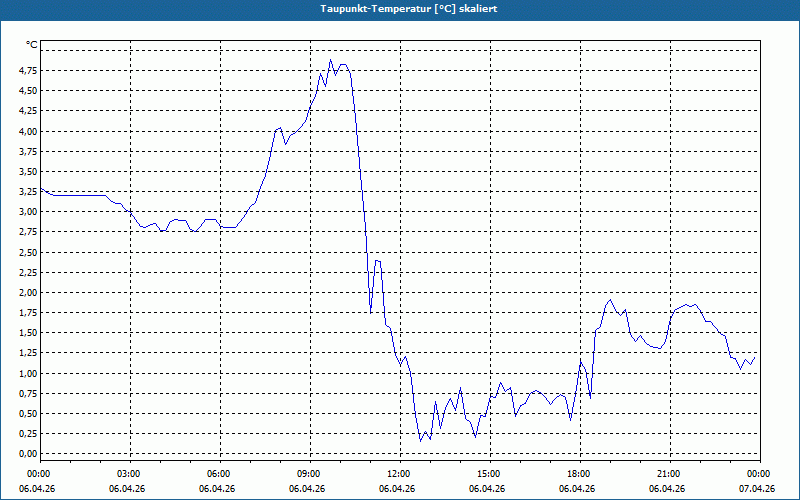
Task: Click the curve's lowest dip after 12:00
Action: pos(421,441)
